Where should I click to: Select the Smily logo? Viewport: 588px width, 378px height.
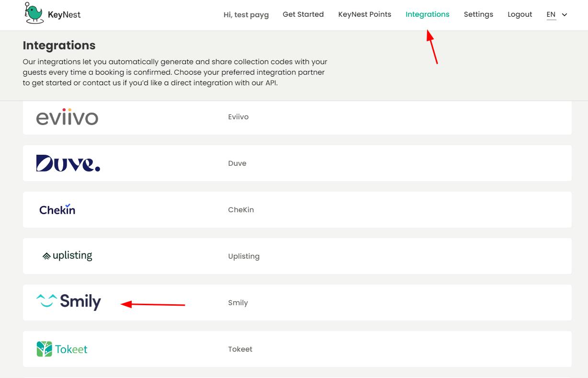[68, 302]
